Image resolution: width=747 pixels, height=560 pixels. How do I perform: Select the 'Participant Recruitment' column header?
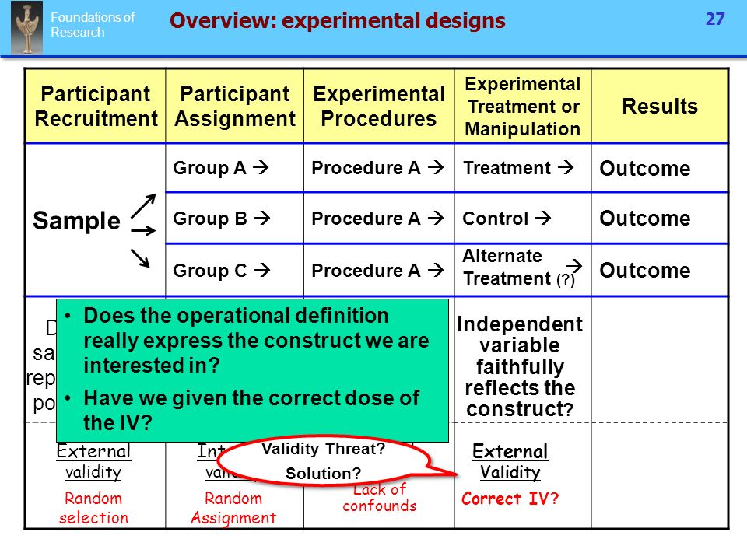point(96,107)
